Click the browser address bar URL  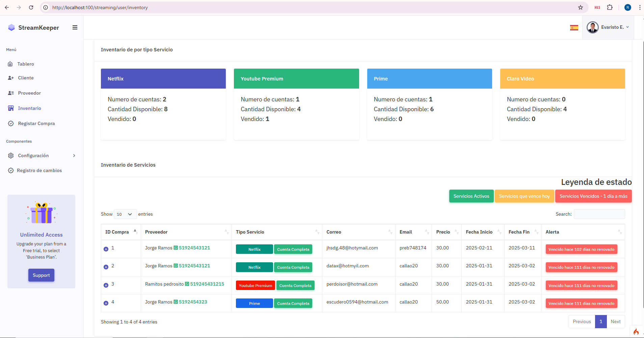(x=100, y=7)
